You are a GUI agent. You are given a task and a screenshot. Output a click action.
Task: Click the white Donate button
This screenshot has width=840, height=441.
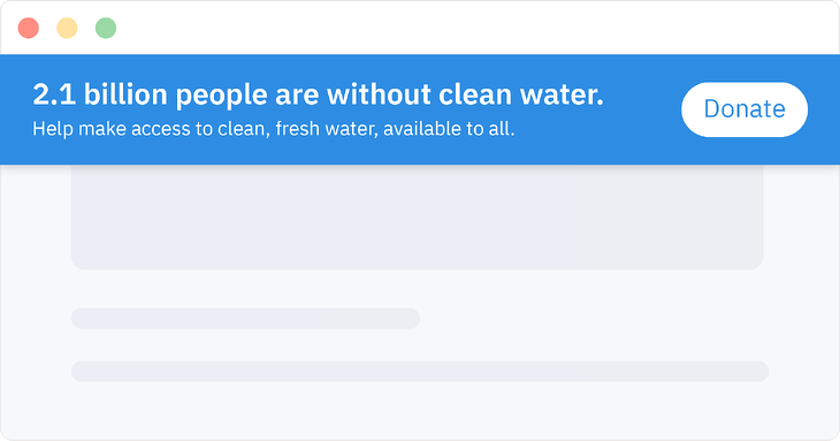tap(744, 109)
